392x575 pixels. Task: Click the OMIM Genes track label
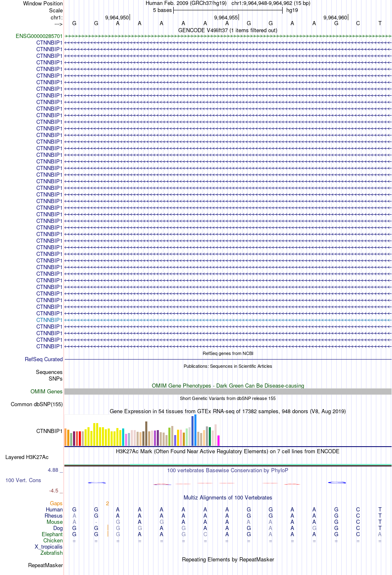[x=47, y=391]
